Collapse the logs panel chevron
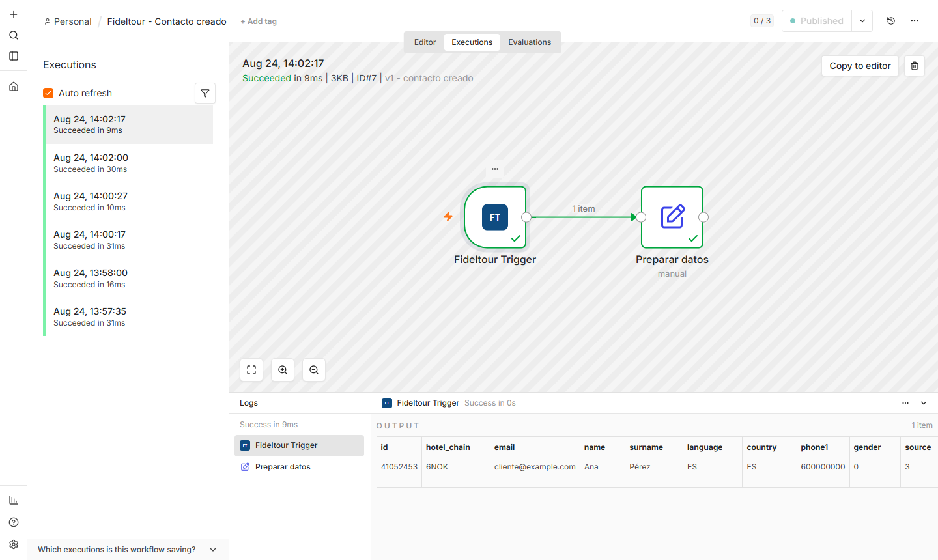938x560 pixels. coord(924,403)
